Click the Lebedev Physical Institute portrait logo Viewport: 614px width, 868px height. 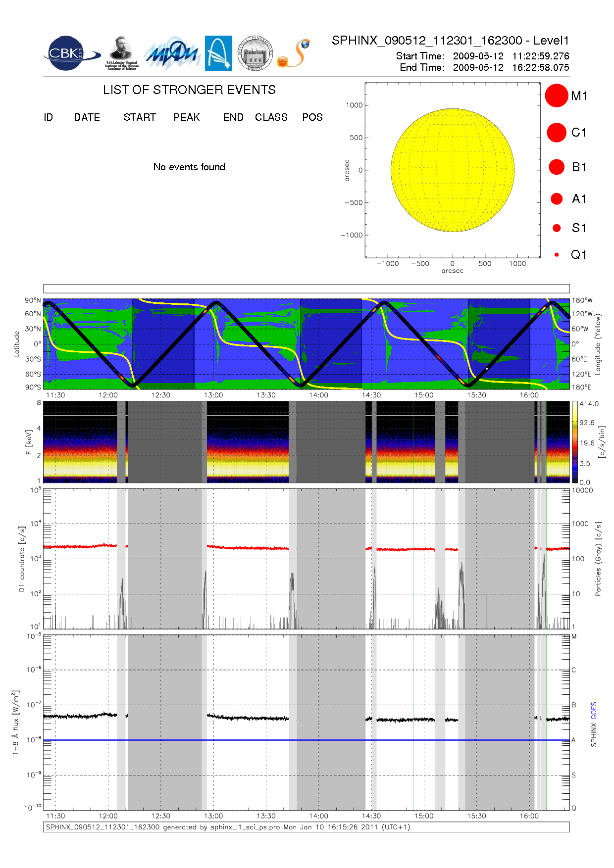tap(121, 53)
